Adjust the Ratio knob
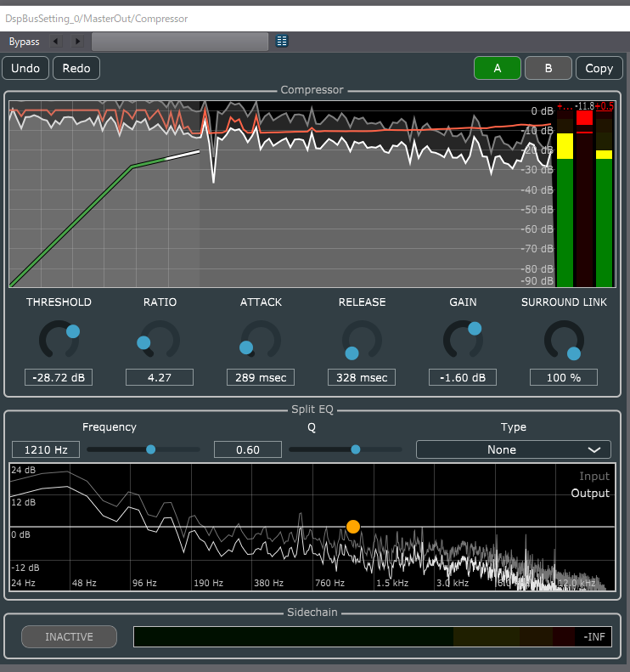This screenshot has width=630, height=672. point(160,340)
